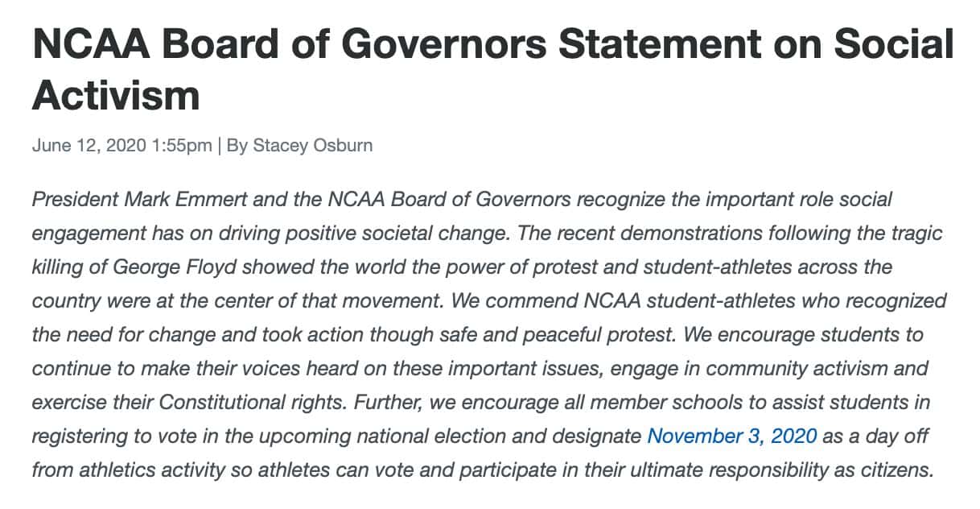Click the word "Activism" in the headline
Viewport: 980px width, 509px height.
pos(116,95)
